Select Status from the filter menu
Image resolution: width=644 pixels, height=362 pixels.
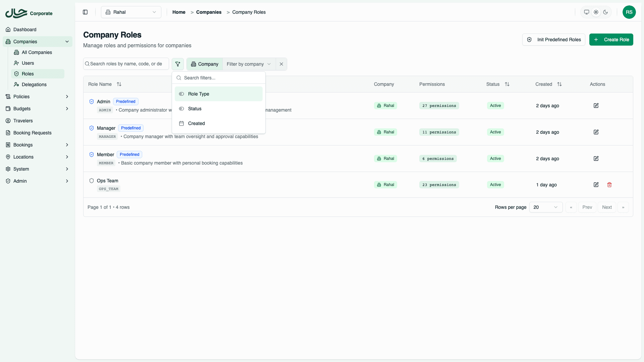195,109
